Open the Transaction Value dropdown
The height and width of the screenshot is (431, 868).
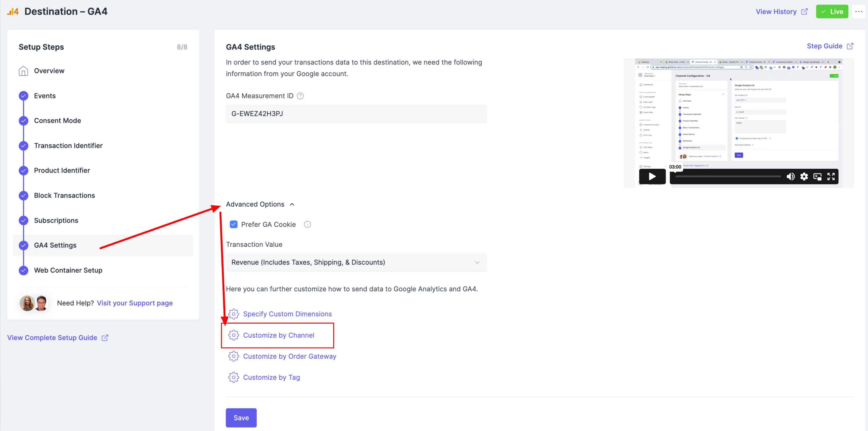click(x=356, y=262)
